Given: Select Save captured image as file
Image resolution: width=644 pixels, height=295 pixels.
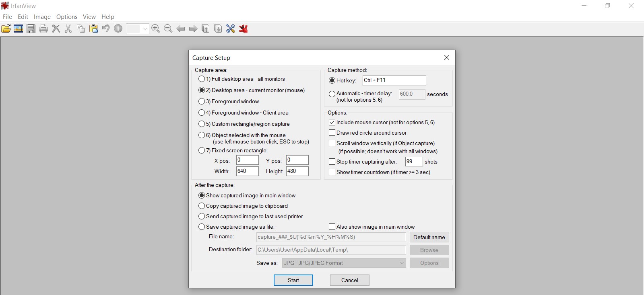Looking at the screenshot, I should 236,227.
